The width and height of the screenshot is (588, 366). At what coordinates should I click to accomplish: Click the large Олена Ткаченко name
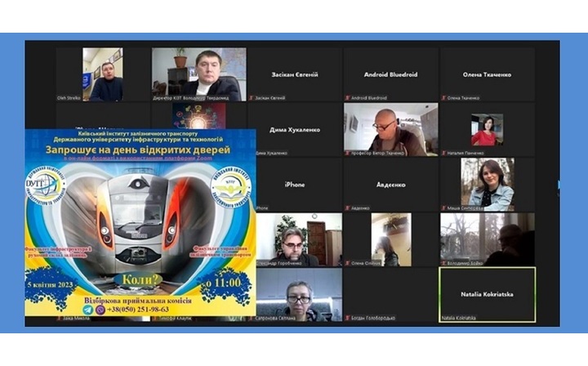487,74
